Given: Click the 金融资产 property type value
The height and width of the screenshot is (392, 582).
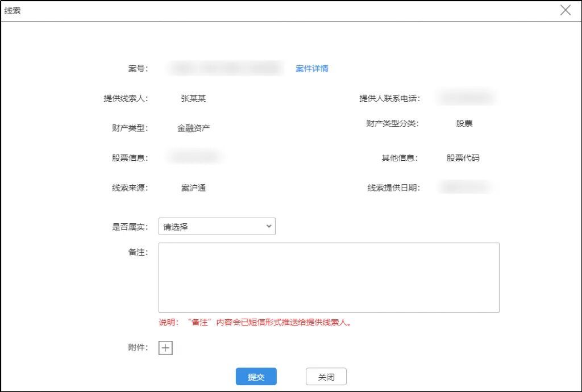Looking at the screenshot, I should [193, 128].
